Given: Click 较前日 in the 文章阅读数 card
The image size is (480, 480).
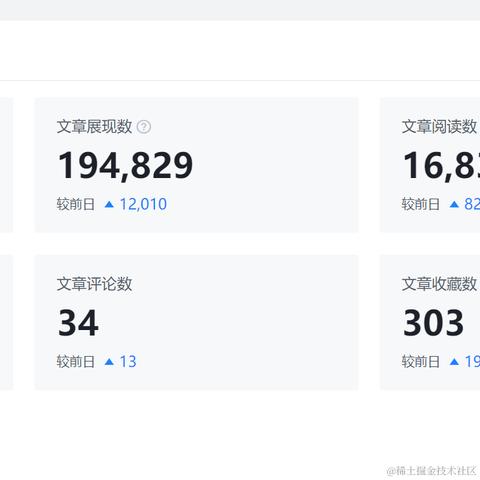Looking at the screenshot, I should point(421,204).
